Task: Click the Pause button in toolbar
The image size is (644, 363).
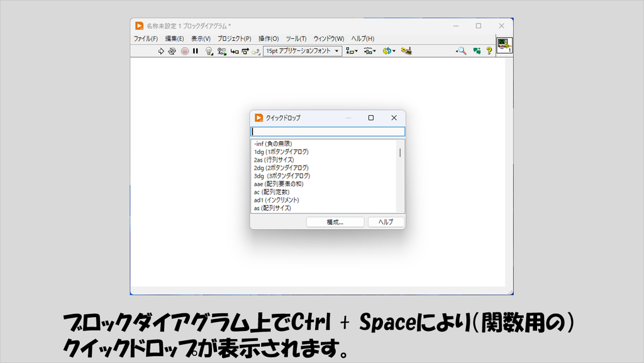Action: [x=196, y=51]
